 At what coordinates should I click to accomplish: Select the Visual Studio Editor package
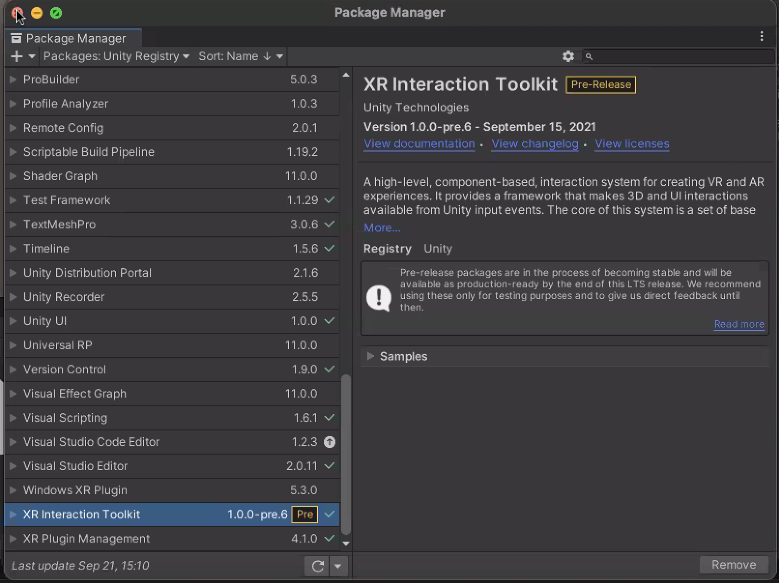point(172,466)
